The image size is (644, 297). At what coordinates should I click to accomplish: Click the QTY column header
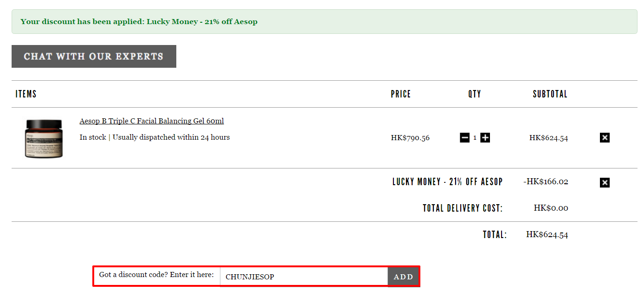(x=475, y=94)
